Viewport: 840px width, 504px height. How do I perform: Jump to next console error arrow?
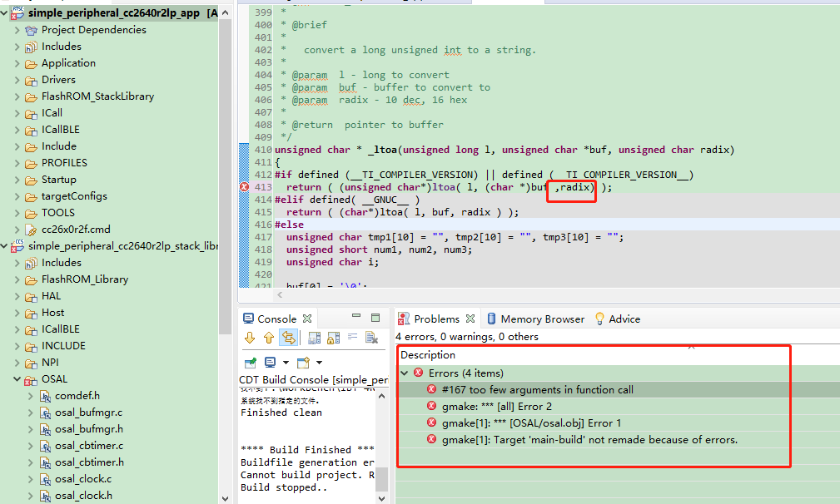[250, 338]
